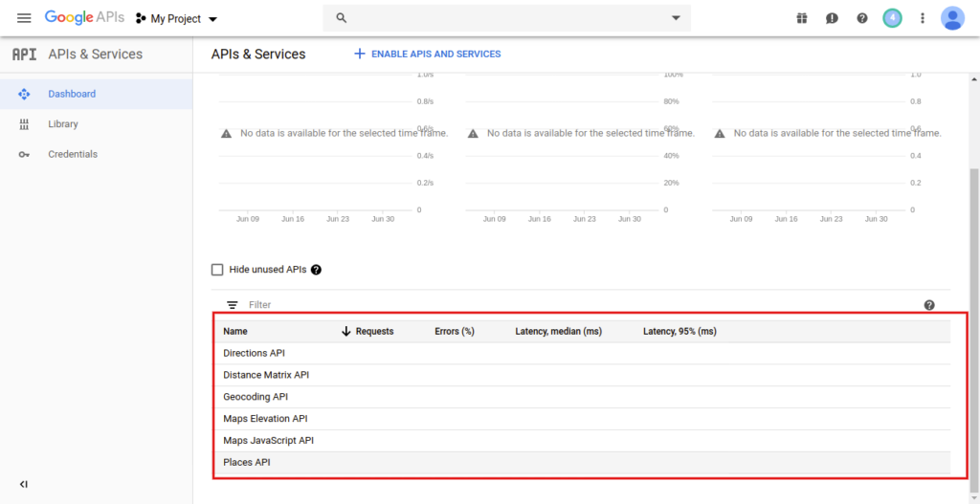
Task: Sort by the Requests column header
Action: click(374, 332)
